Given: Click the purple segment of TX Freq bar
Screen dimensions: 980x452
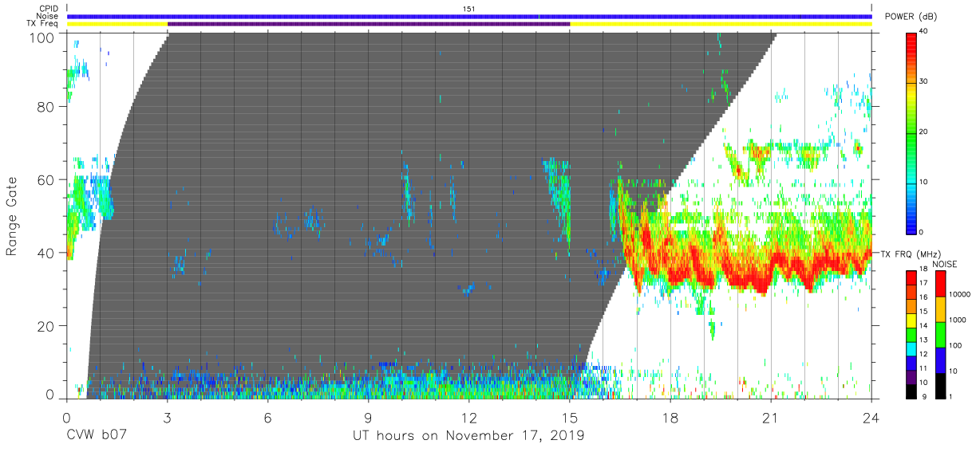Looking at the screenshot, I should click(x=369, y=24).
